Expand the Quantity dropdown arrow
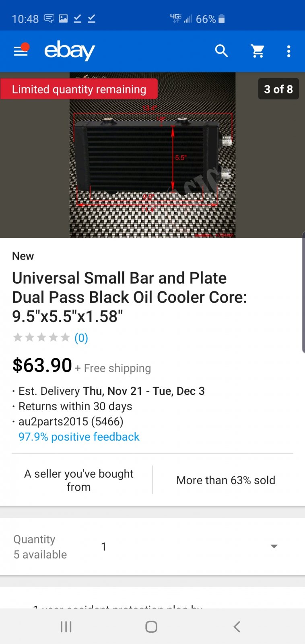The height and width of the screenshot is (644, 305). (x=274, y=546)
